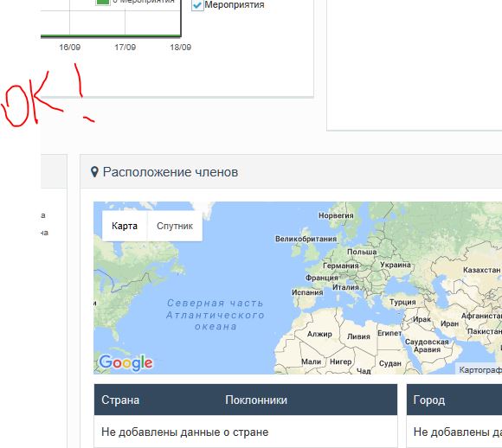Toggle the Мероприятия checkbox
This screenshot has width=502, height=448.
[197, 5]
